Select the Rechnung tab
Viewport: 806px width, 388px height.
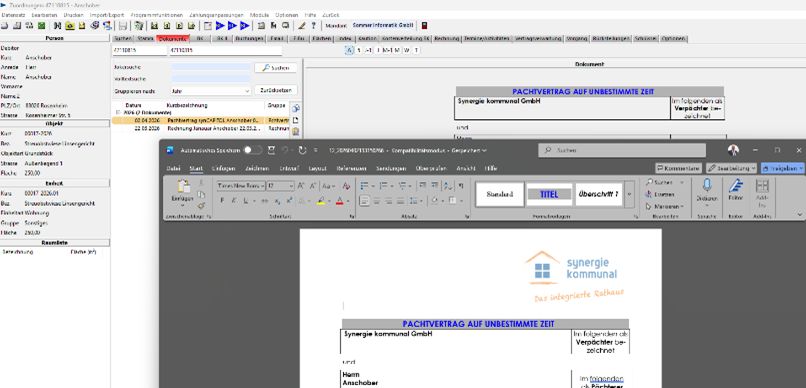pos(447,39)
